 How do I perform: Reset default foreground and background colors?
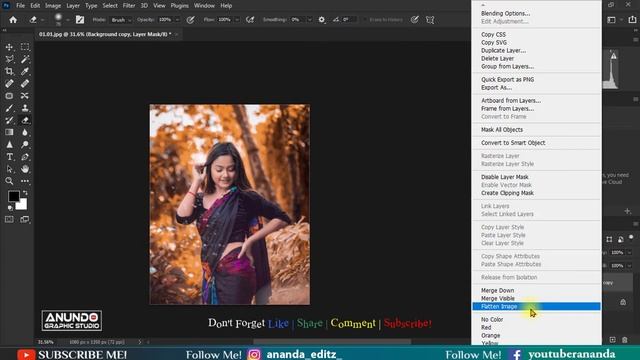coord(10,208)
